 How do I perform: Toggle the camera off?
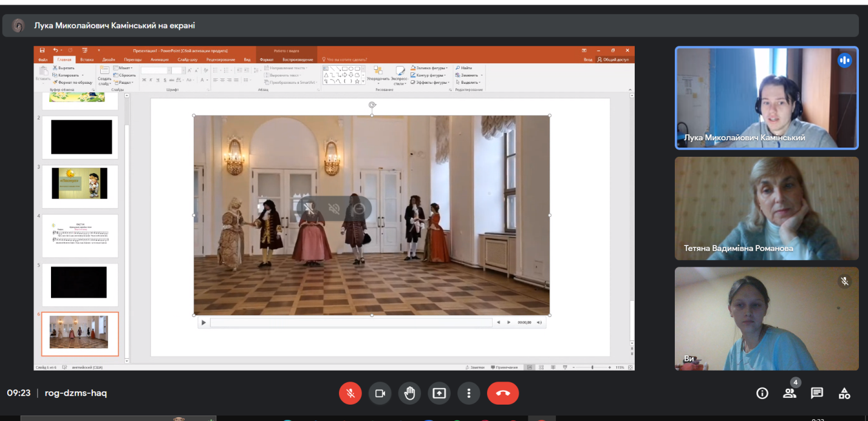pyautogui.click(x=380, y=393)
